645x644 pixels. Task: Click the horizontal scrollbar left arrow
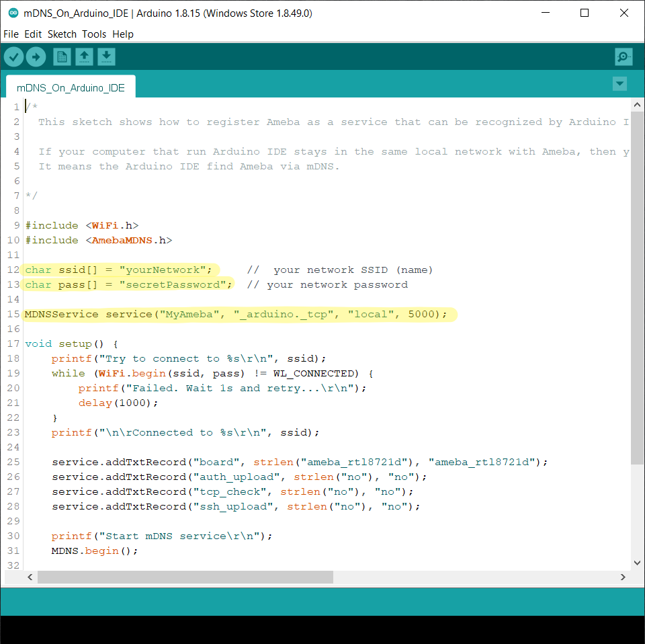pos(30,577)
